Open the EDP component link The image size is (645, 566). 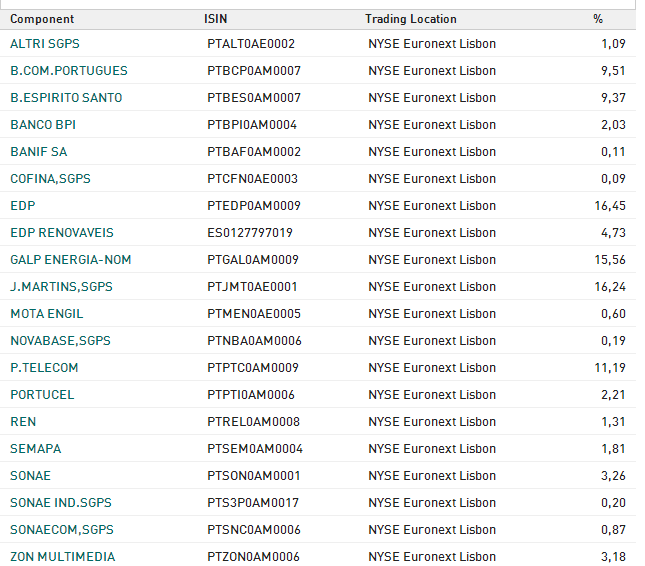click(x=22, y=206)
